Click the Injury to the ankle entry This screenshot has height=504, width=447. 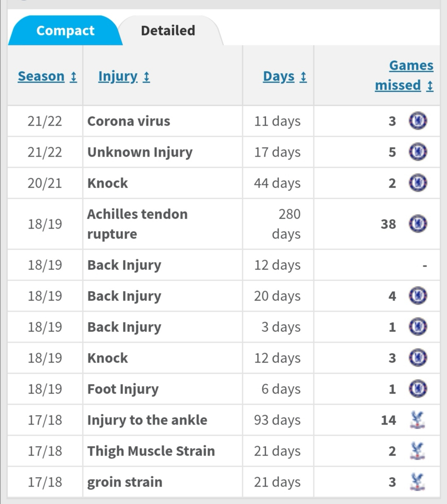coord(147,420)
